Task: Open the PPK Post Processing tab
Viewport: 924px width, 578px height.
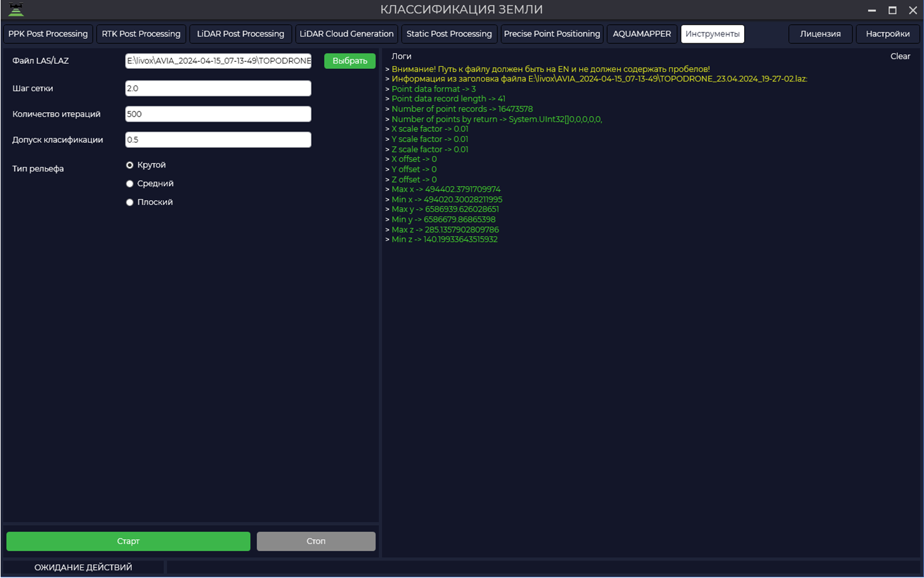Action: (x=48, y=34)
